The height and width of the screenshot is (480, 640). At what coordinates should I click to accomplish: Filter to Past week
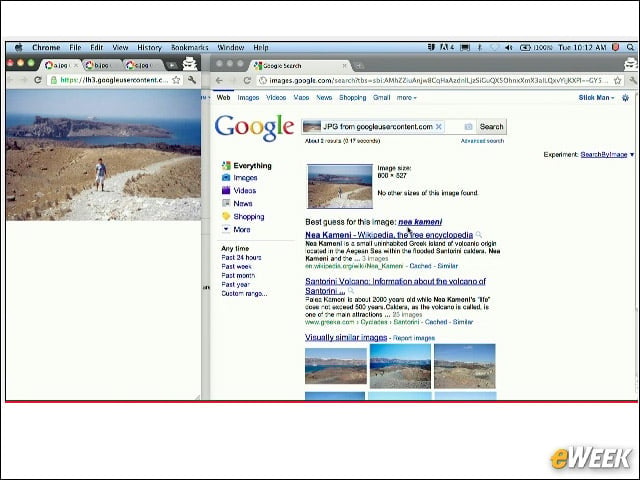(236, 267)
